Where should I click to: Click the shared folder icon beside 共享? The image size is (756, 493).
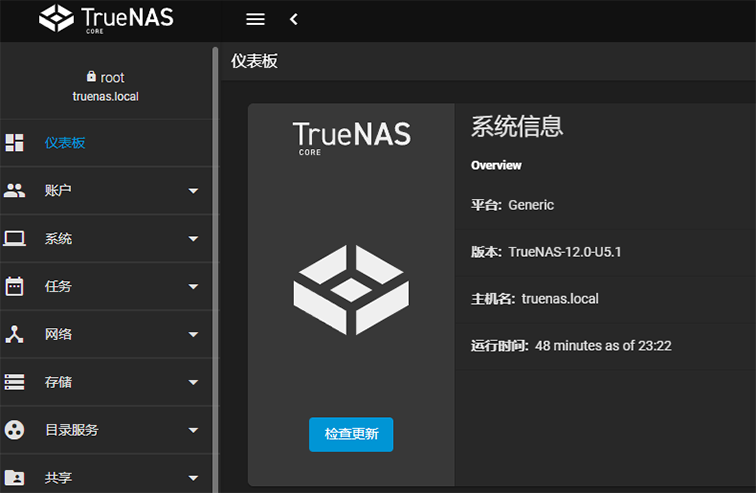[x=14, y=478]
